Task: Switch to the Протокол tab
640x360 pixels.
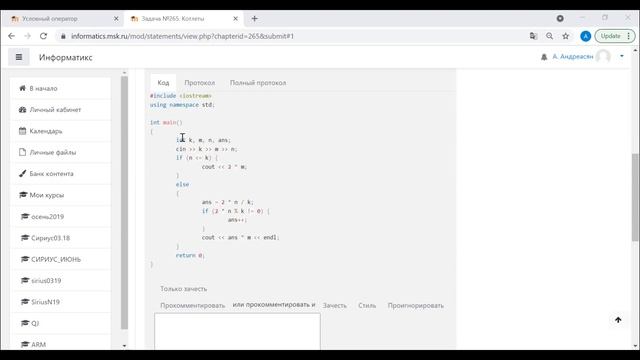Action: pyautogui.click(x=200, y=82)
